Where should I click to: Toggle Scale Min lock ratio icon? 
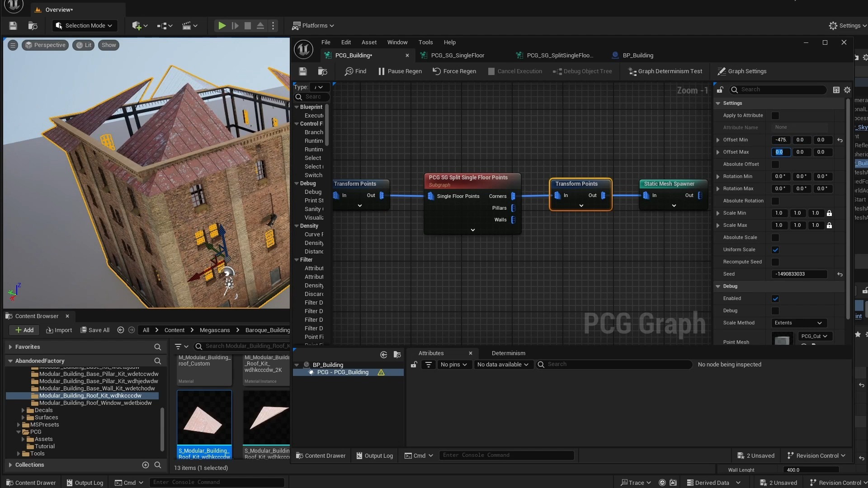[829, 213]
